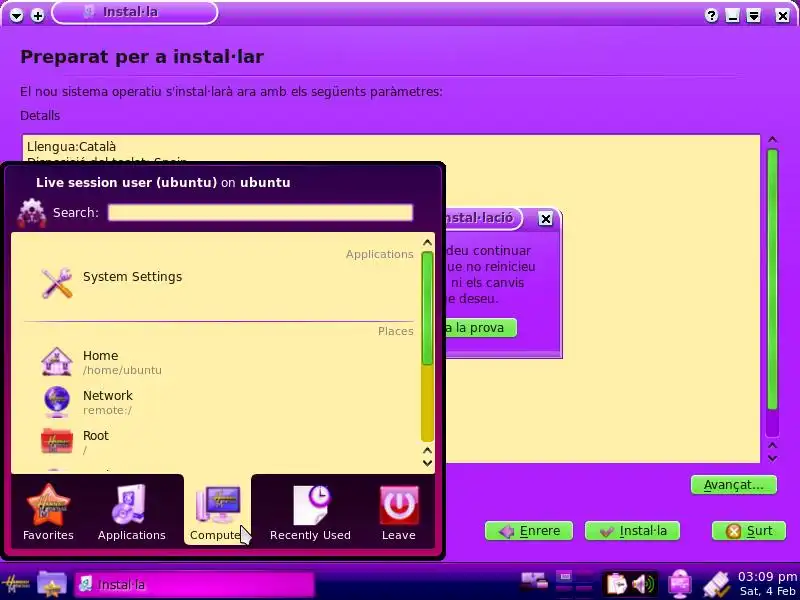Click the device notifier plug icon

pos(717,584)
